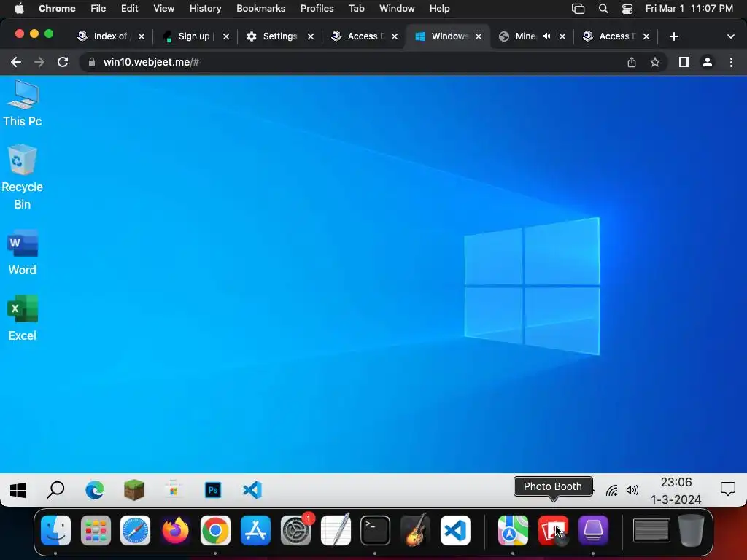Screen dimensions: 747x560
Task: Open Visual Studio Code in the Dock
Action: click(455, 530)
